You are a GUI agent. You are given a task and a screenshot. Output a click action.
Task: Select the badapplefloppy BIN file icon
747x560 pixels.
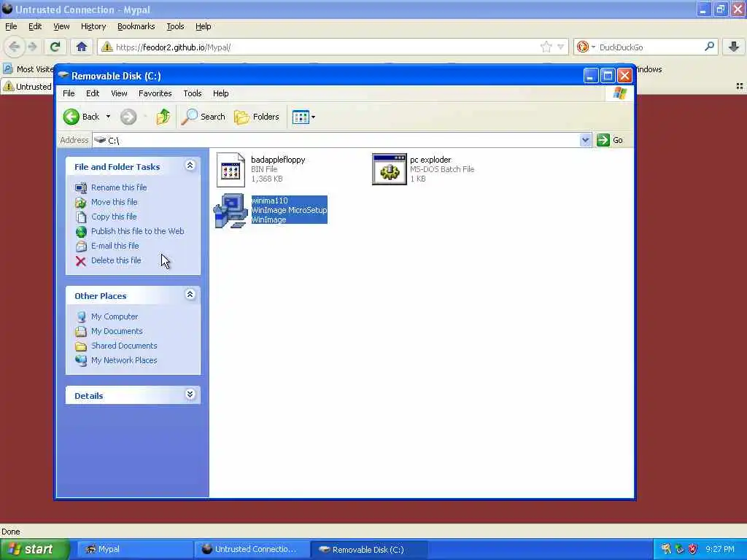231,169
